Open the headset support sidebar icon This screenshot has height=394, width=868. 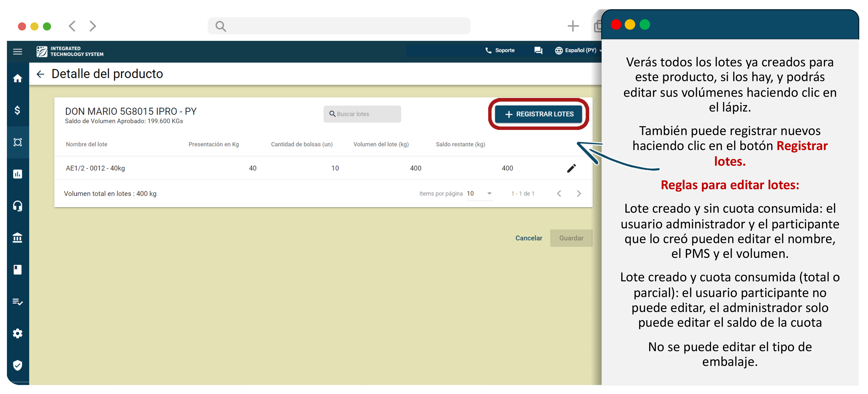[x=18, y=206]
